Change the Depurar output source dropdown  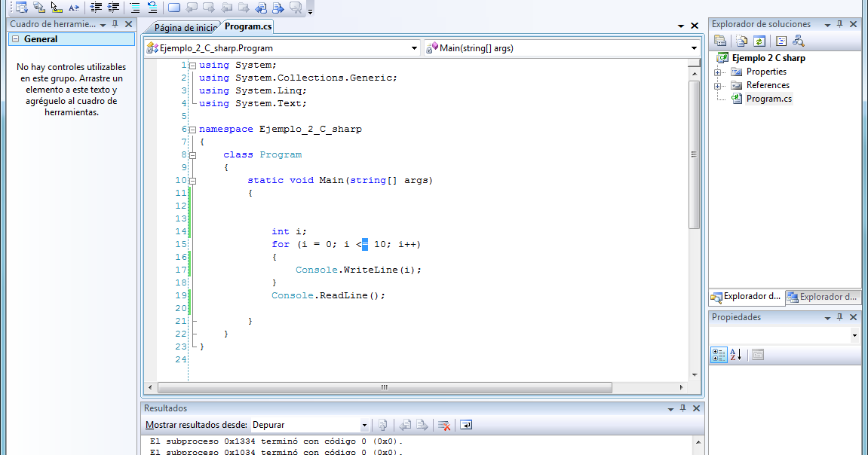point(364,424)
